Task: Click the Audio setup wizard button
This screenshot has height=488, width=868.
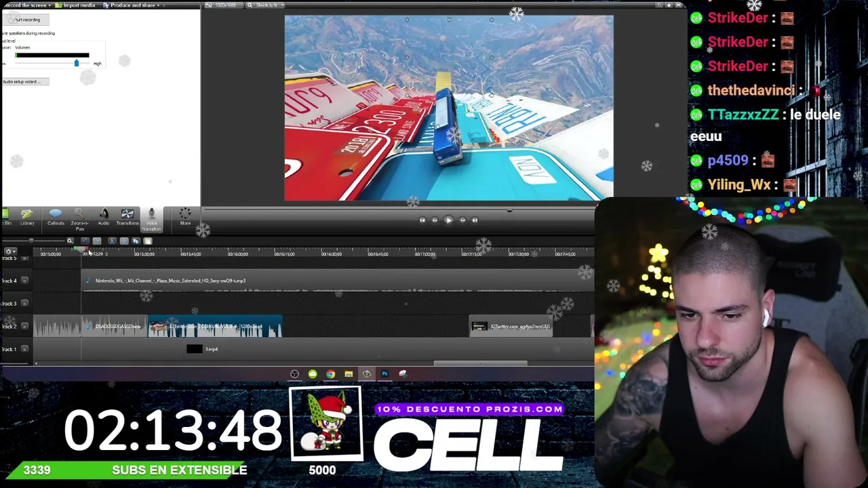Action: pyautogui.click(x=24, y=81)
